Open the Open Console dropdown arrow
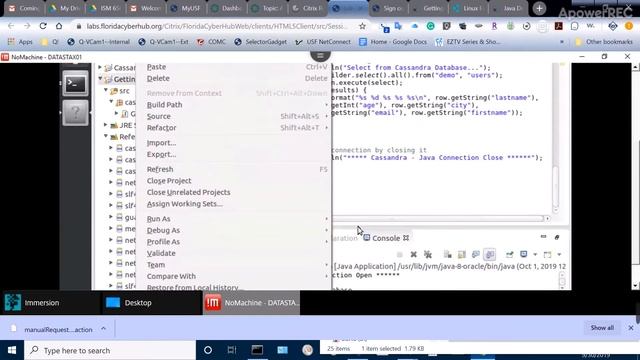640x360 pixels. pyautogui.click(x=559, y=255)
